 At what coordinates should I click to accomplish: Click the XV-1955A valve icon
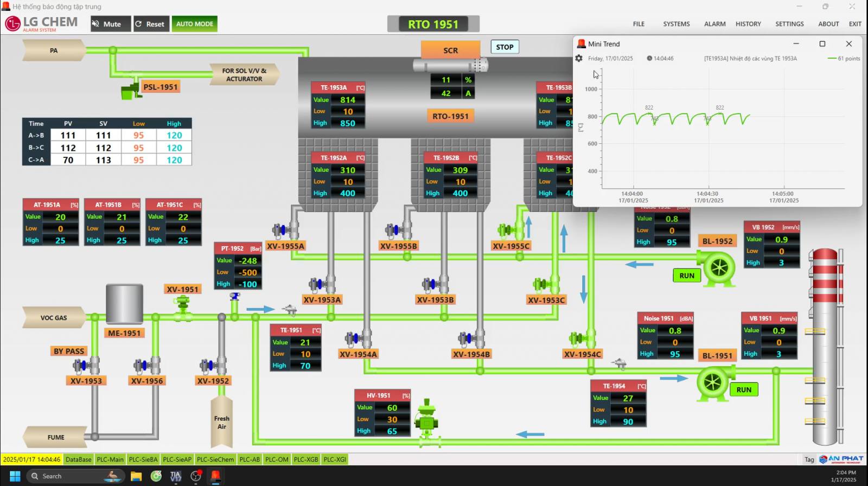(280, 231)
